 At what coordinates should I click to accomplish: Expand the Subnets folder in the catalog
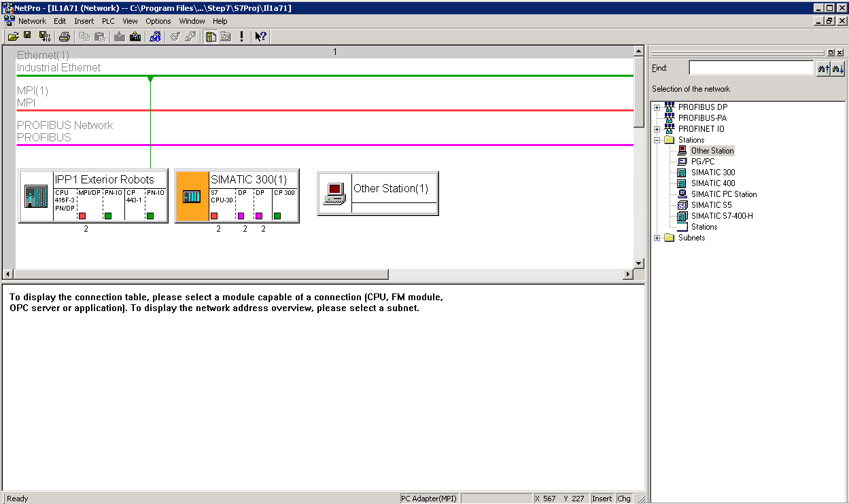[657, 238]
